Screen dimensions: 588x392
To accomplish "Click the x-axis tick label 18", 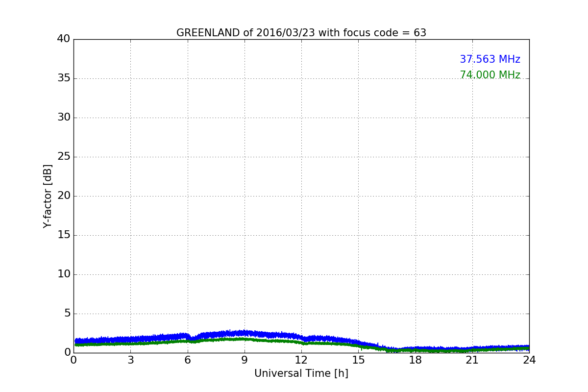I will pyautogui.click(x=416, y=360).
